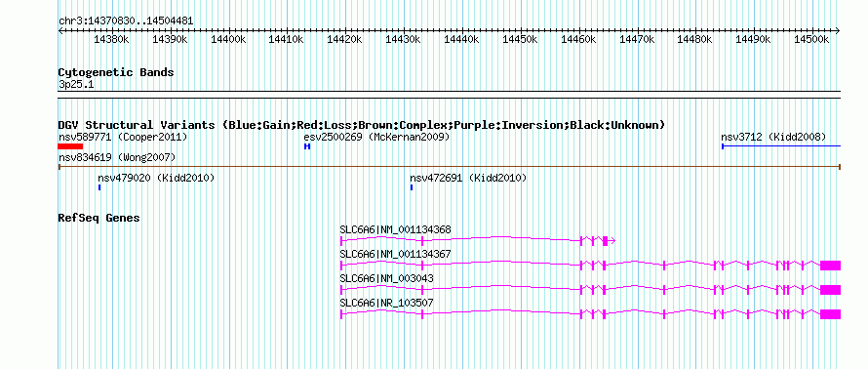Click the right arrowhead of the ruler
The width and height of the screenshot is (868, 369).
pos(838,30)
